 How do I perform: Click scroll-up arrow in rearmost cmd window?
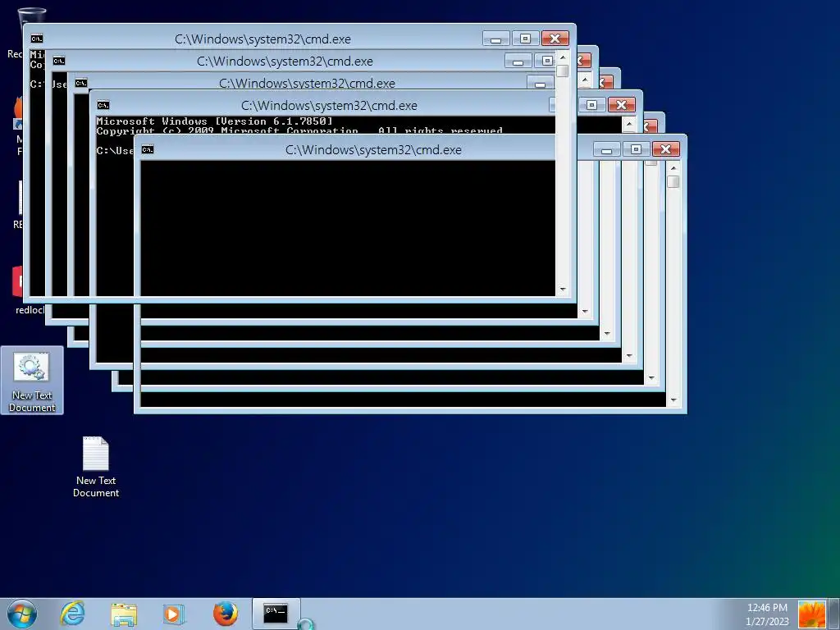[563, 57]
